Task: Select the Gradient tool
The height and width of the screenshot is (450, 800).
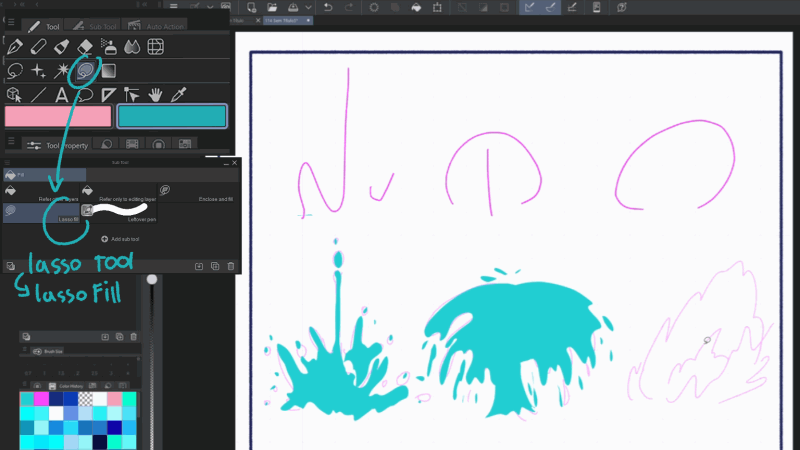Action: pyautogui.click(x=109, y=70)
